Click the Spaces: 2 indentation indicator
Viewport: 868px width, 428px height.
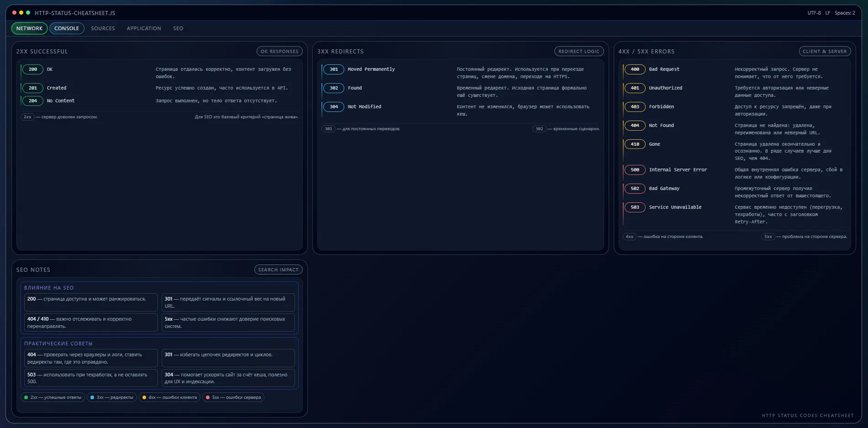(x=845, y=13)
